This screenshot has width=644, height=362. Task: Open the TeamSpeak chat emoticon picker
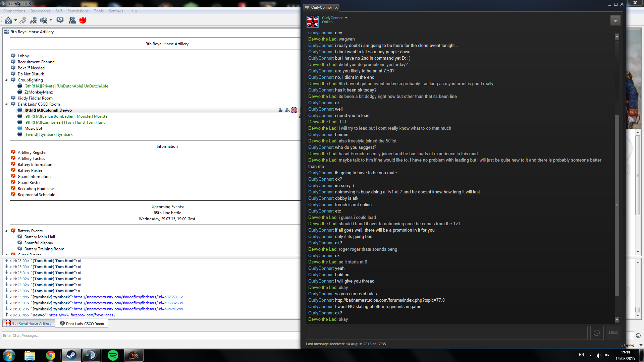(x=638, y=336)
